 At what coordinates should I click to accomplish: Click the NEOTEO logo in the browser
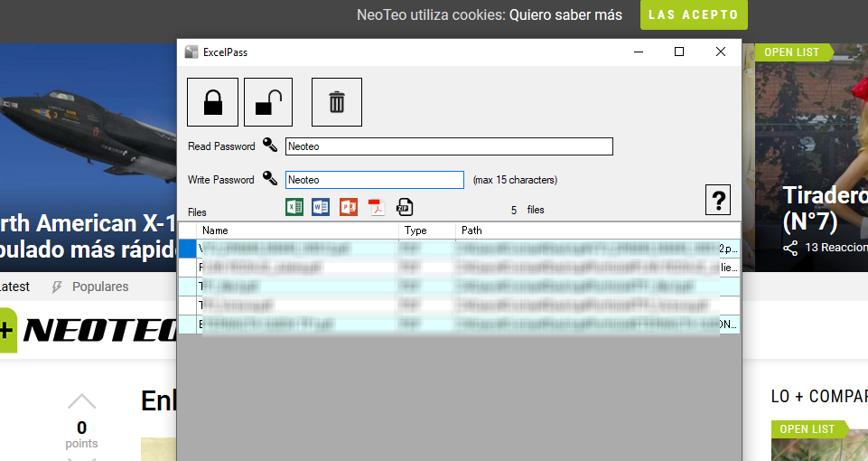tap(99, 331)
